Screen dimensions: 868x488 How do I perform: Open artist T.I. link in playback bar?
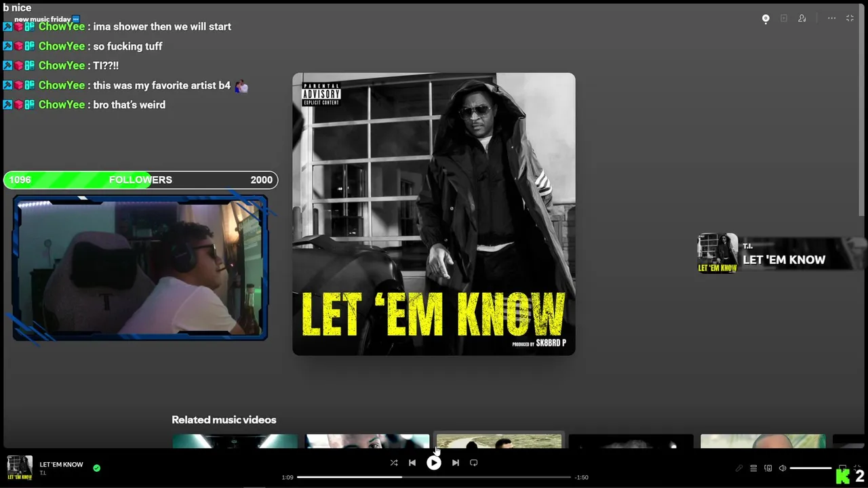[43, 473]
